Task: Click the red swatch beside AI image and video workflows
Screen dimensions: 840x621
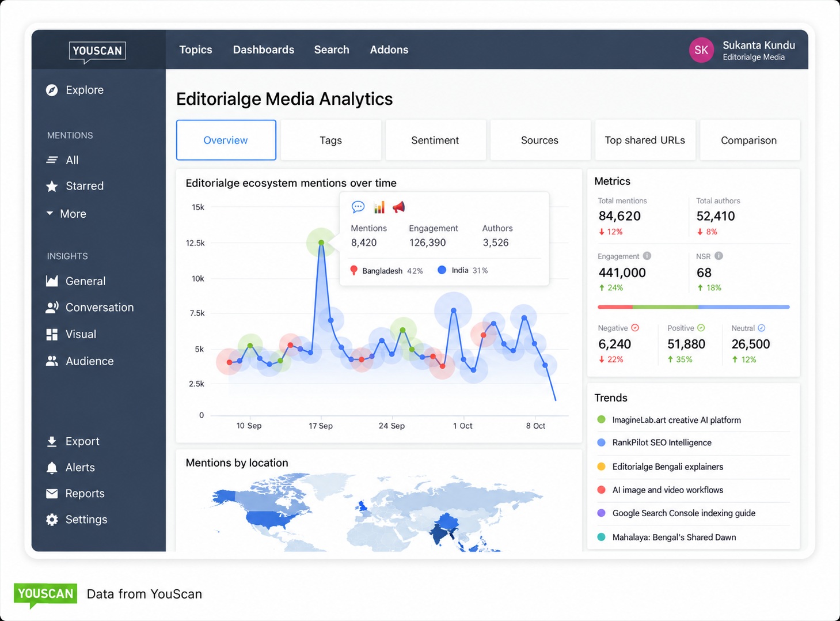Action: 602,490
